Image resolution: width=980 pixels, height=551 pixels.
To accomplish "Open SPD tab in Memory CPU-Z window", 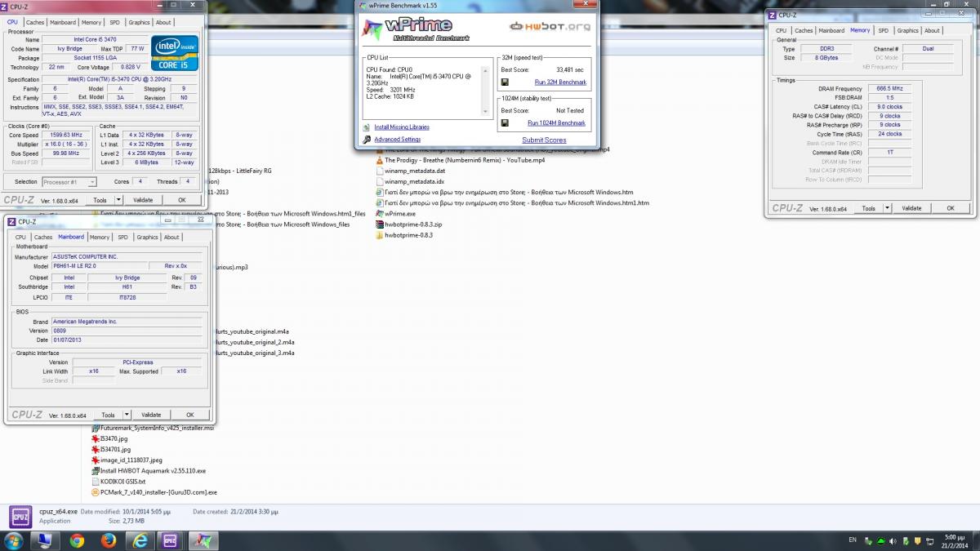I will tap(884, 30).
